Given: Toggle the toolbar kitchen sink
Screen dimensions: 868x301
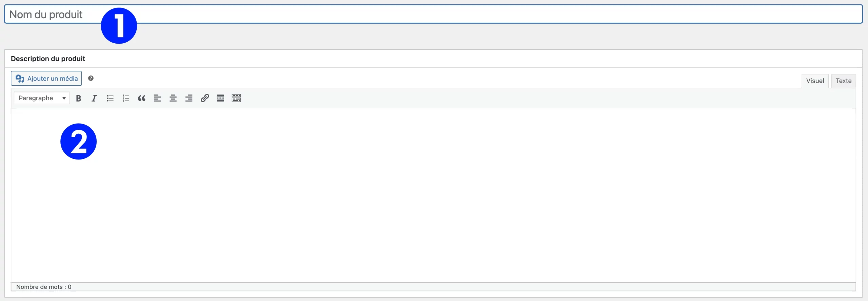Looking at the screenshot, I should click(236, 98).
